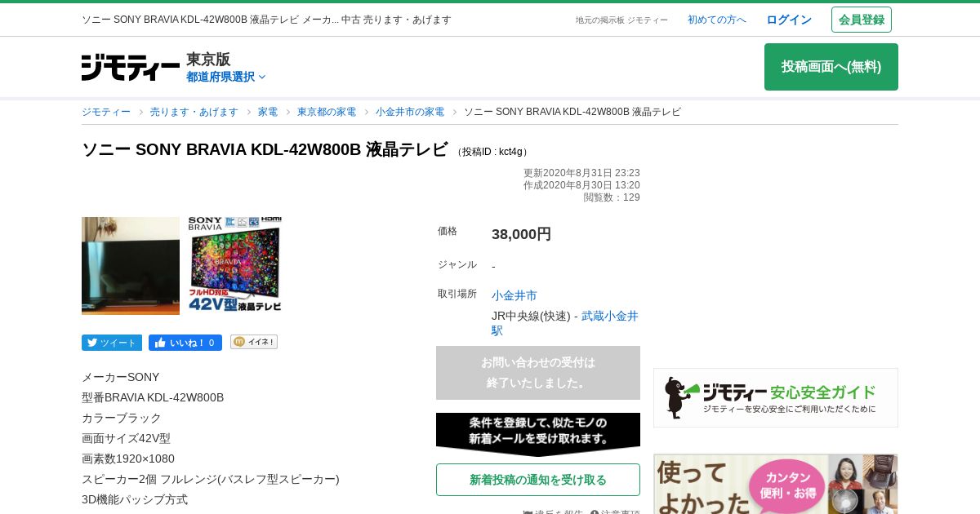Image resolution: width=980 pixels, height=514 pixels.
Task: Open 東京都の家電 breadcrumb link
Action: pos(327,112)
